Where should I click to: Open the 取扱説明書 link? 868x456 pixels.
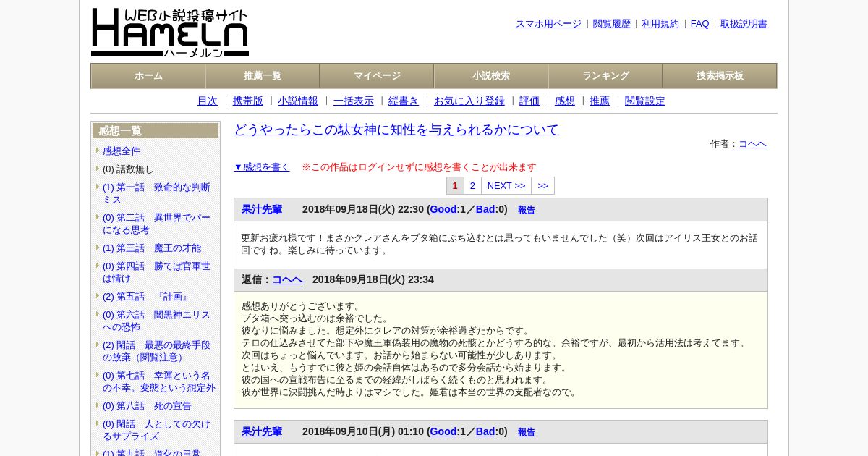point(744,24)
